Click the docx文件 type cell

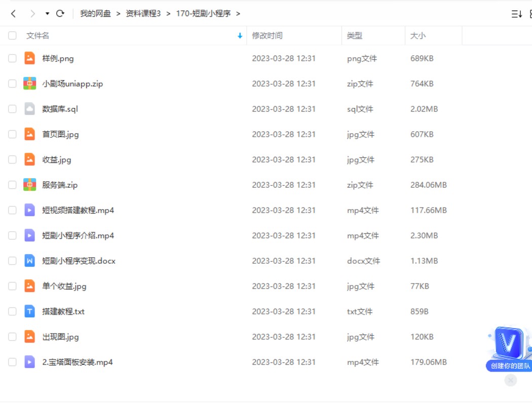(363, 261)
